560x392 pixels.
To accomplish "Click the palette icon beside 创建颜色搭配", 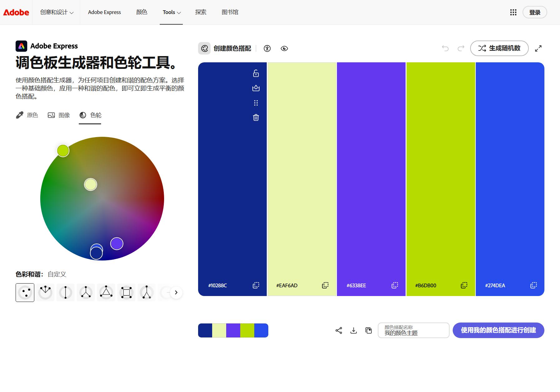I will tap(204, 48).
